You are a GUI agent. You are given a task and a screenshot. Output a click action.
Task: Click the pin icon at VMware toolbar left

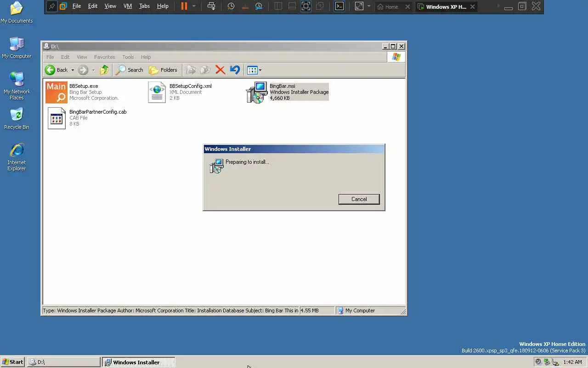pyautogui.click(x=51, y=6)
